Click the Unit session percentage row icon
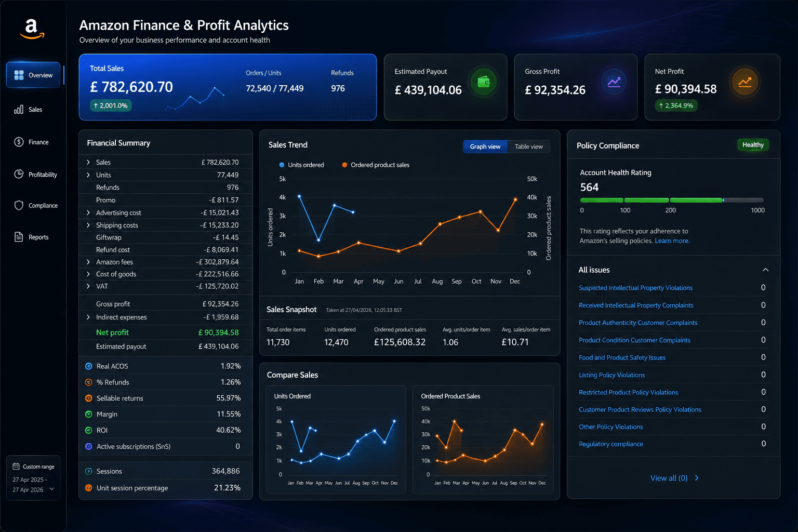Viewport: 798px width, 532px height. coord(88,488)
